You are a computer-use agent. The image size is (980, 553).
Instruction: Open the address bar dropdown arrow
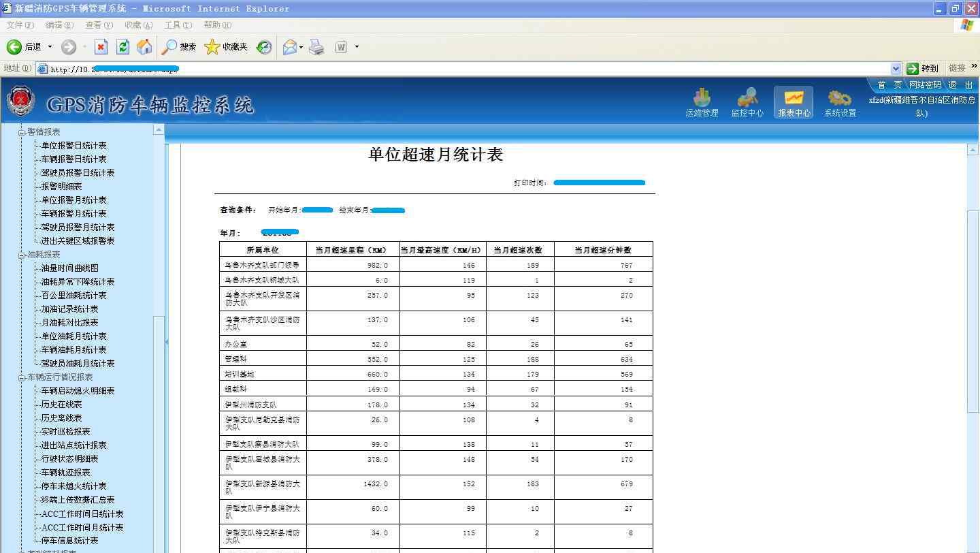point(896,68)
